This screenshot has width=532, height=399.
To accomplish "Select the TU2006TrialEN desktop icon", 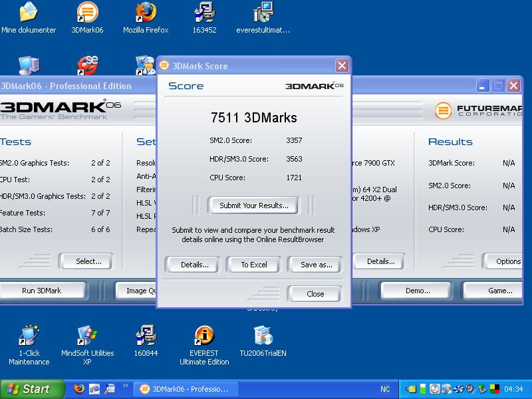I will coord(263,341).
